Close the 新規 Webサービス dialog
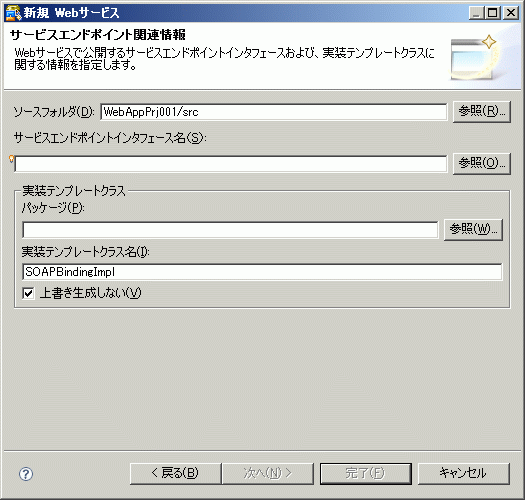The image size is (525, 500). tap(511, 13)
